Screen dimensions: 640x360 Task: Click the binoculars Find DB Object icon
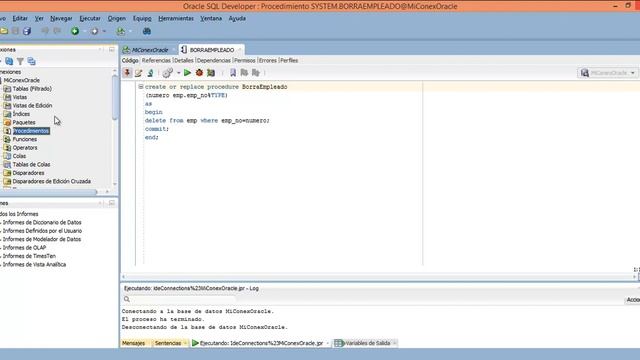click(147, 31)
